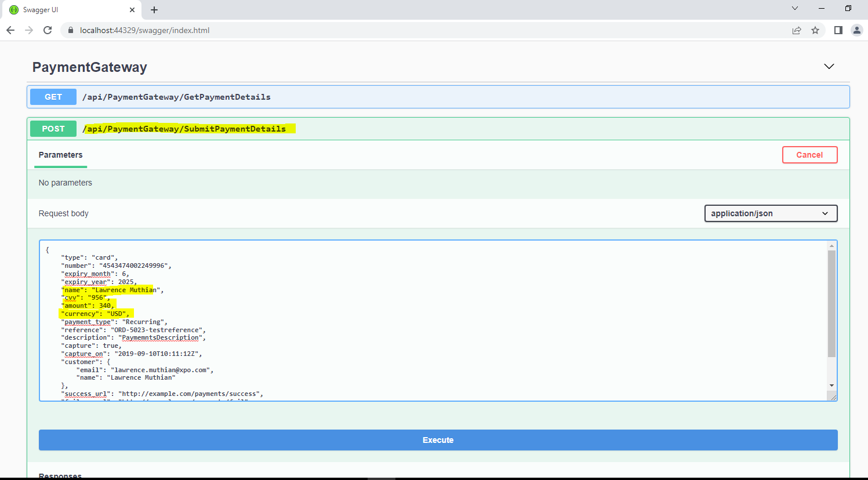
Task: Click the bookmark star in the address bar
Action: tap(816, 30)
